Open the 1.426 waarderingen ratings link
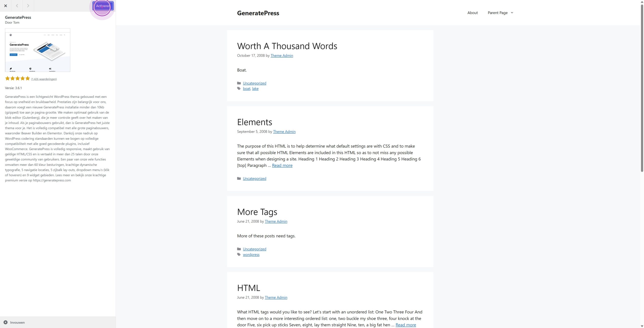Screen dimensions: 644x328 click(44, 79)
